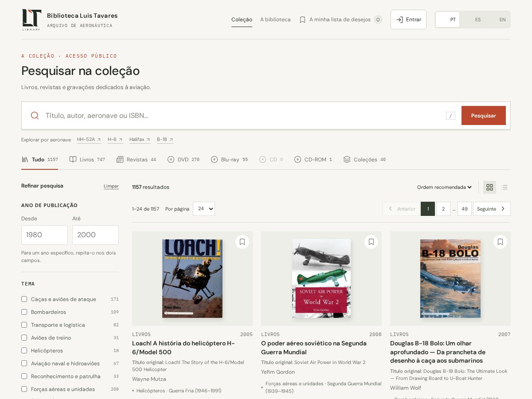Click the newspaper icon of Revistas tab
The height and width of the screenshot is (399, 532).
click(120, 160)
